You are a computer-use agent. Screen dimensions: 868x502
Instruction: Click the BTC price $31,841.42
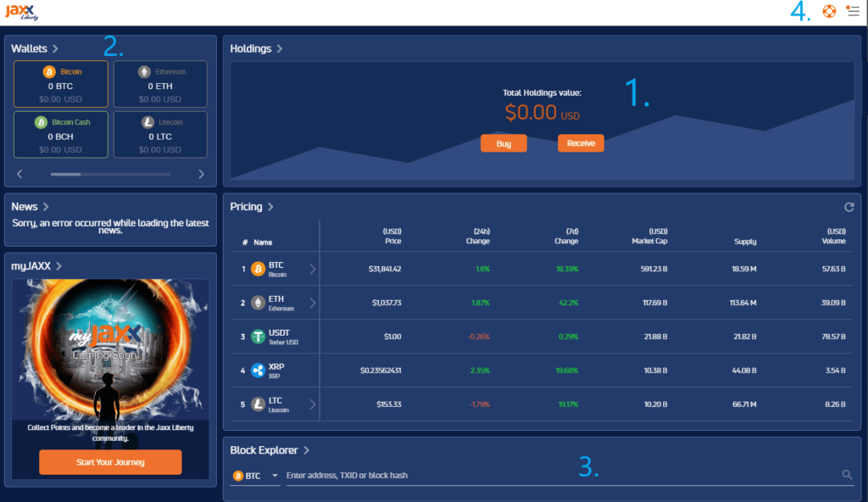point(385,269)
